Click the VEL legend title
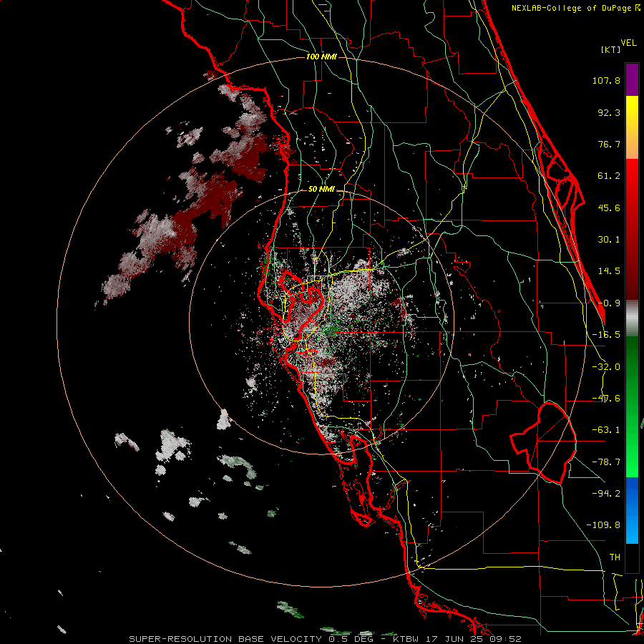 coord(628,43)
